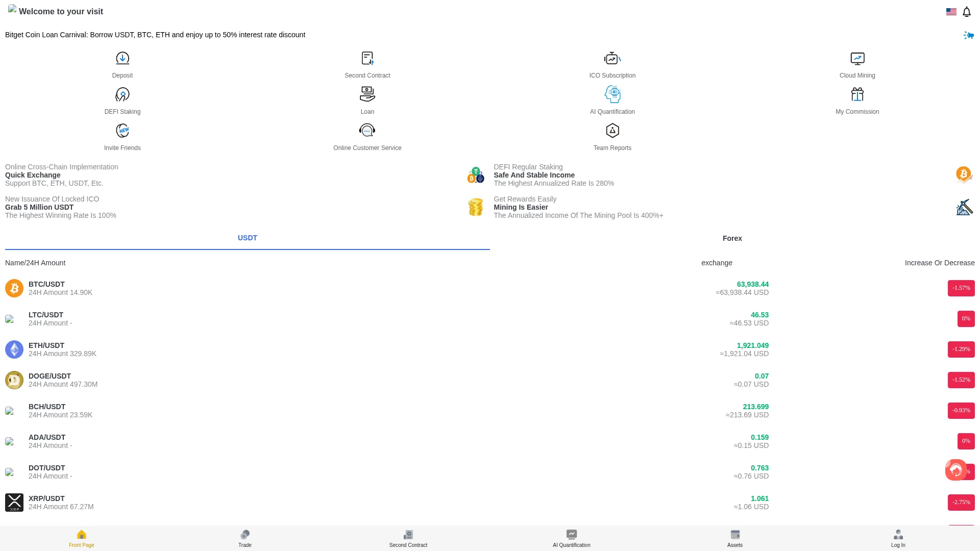This screenshot has width=980, height=551.
Task: Open Assets in bottom navigation
Action: [x=735, y=538]
